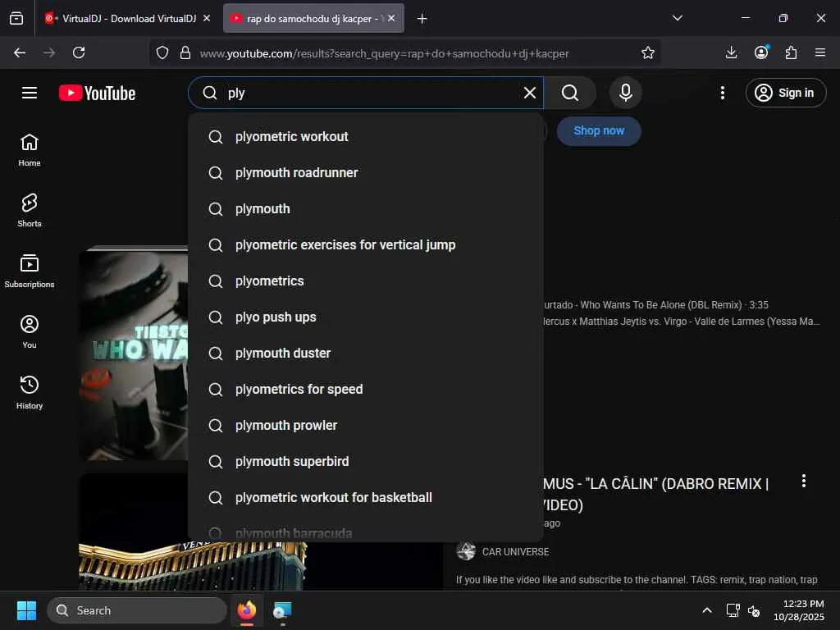The width and height of the screenshot is (840, 630).
Task: Open CAR UNIVERSE channel avatar
Action: coord(466,551)
